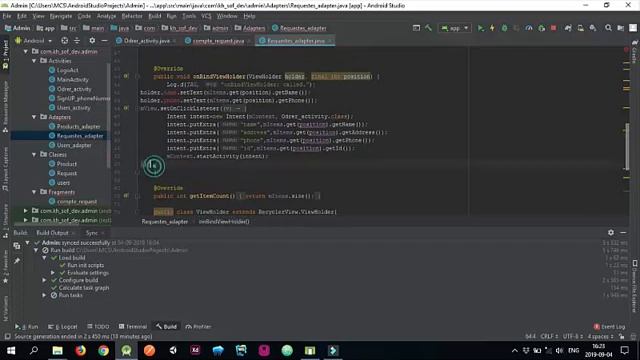Click the scroll from source target icon
The image size is (640, 360).
pyautogui.click(x=64, y=40)
